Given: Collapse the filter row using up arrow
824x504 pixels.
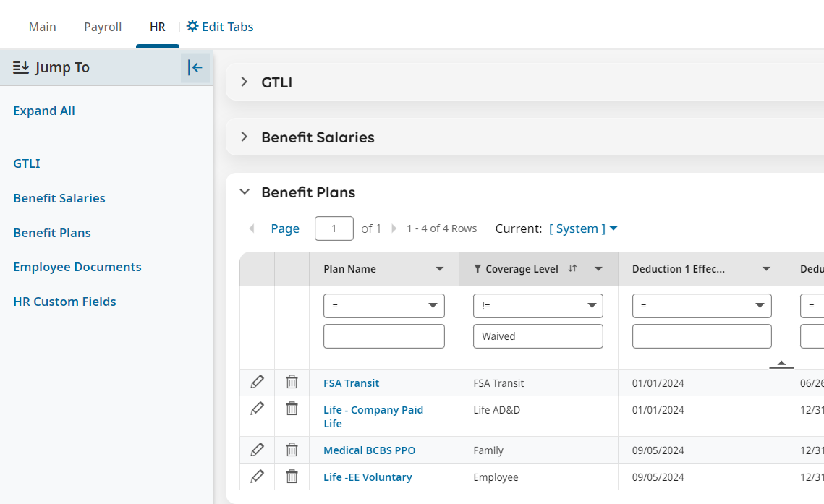Looking at the screenshot, I should [781, 364].
